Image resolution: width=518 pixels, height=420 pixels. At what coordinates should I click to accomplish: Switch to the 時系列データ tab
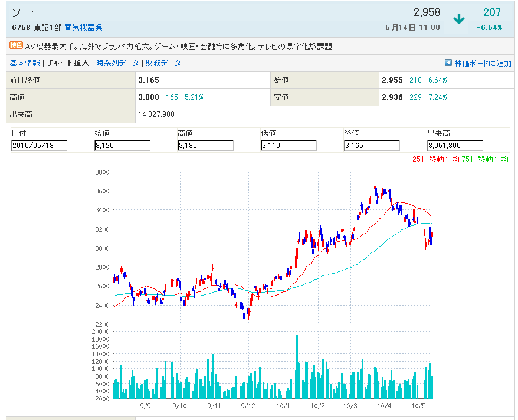pyautogui.click(x=118, y=63)
